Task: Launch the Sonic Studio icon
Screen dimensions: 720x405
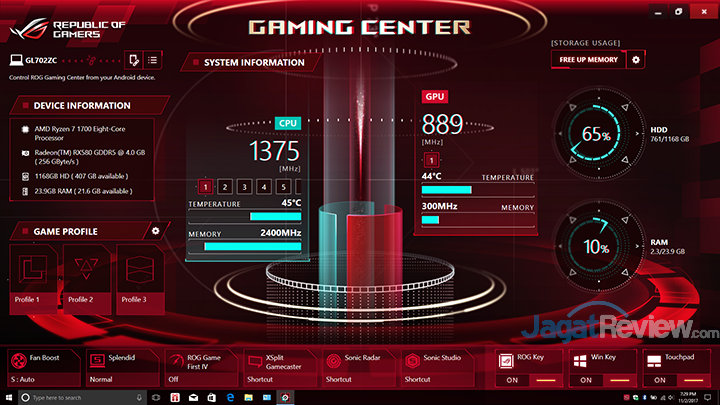Action: 412,361
